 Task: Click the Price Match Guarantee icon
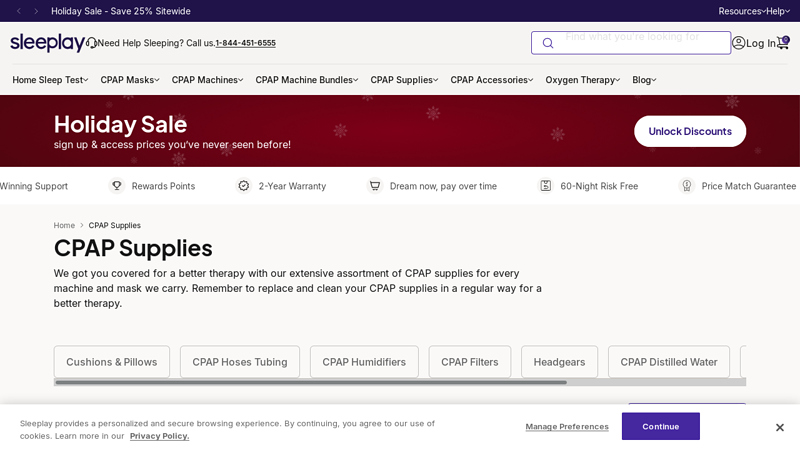pyautogui.click(x=687, y=186)
